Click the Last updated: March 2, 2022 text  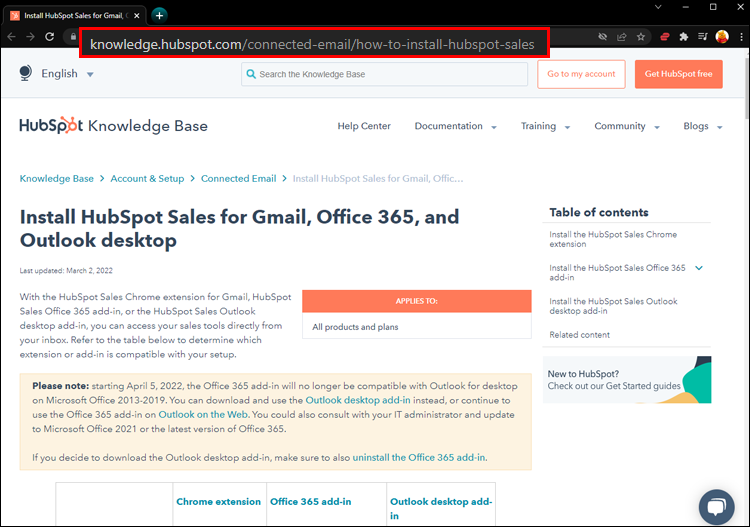tap(66, 271)
